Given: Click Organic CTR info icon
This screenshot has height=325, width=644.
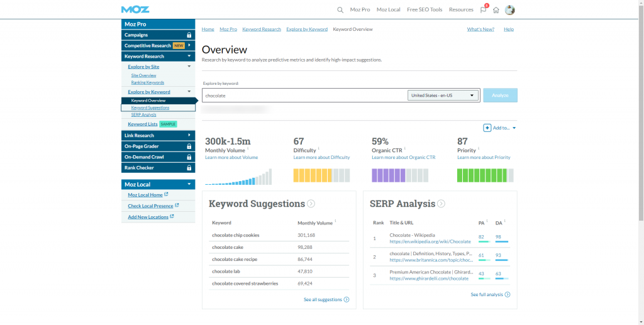Looking at the screenshot, I should pos(404,148).
